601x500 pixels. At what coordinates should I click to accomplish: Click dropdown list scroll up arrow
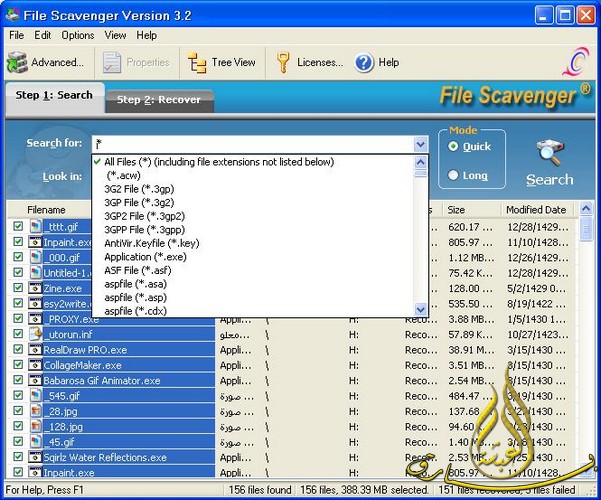click(420, 162)
